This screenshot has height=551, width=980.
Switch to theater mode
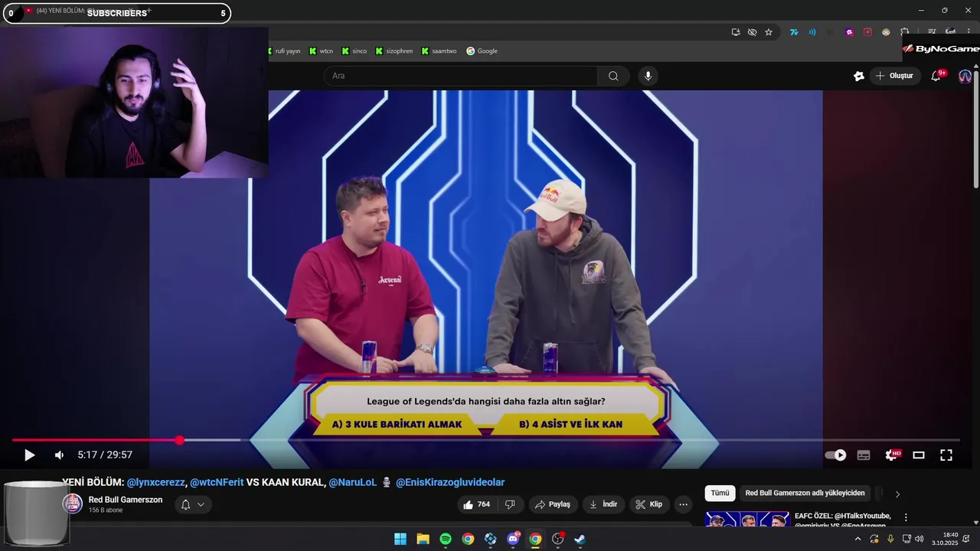pos(919,455)
